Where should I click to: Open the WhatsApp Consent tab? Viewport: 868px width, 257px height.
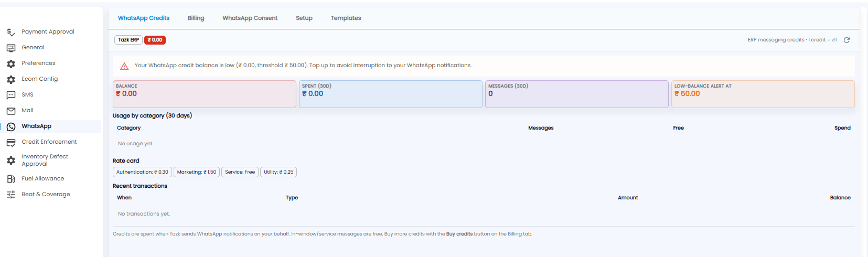pos(250,18)
